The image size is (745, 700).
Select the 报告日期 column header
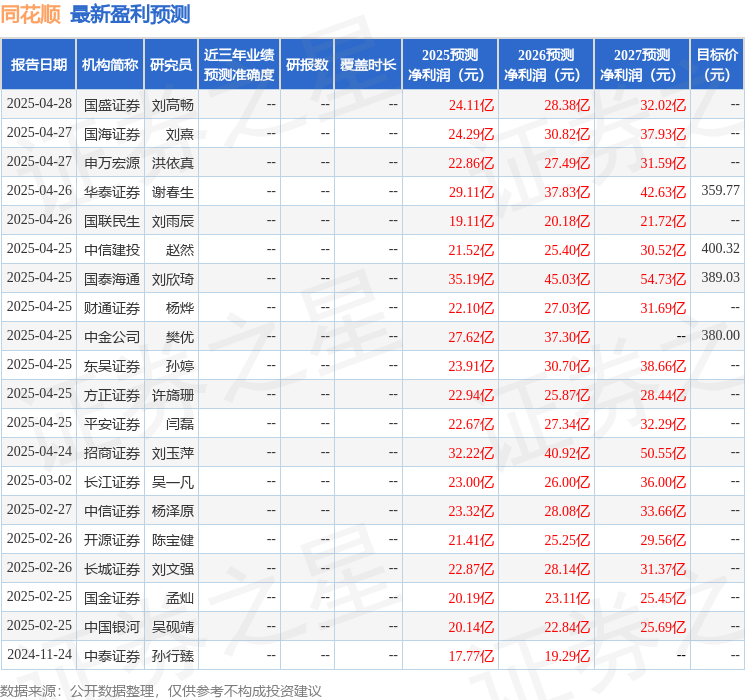point(38,65)
